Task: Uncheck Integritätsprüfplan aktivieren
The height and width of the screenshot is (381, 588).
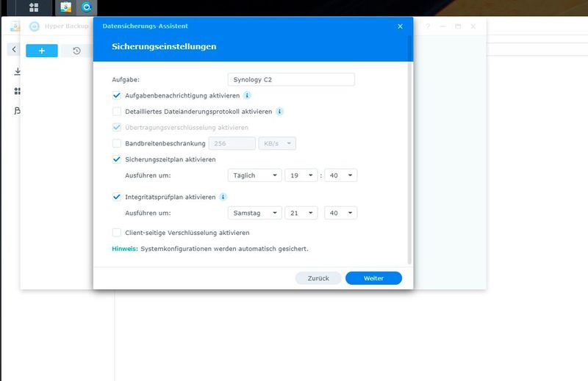Action: click(117, 197)
